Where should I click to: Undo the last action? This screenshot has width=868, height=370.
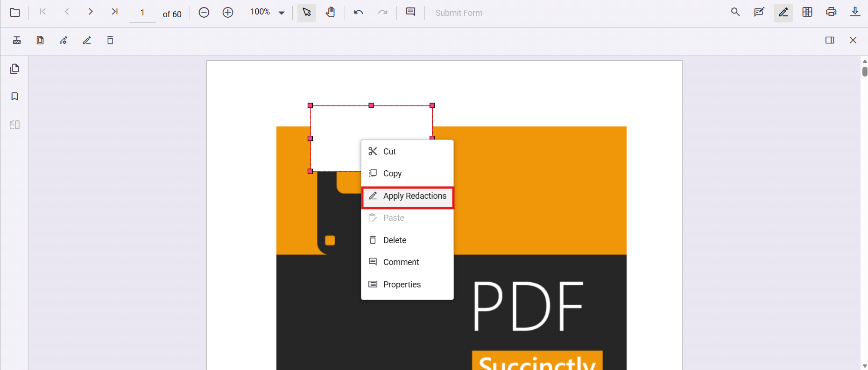tap(359, 13)
